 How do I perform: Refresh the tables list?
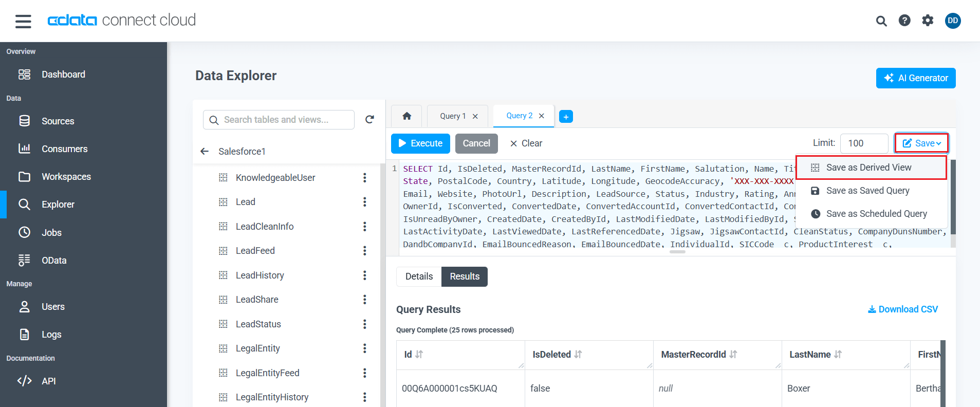[x=369, y=120]
